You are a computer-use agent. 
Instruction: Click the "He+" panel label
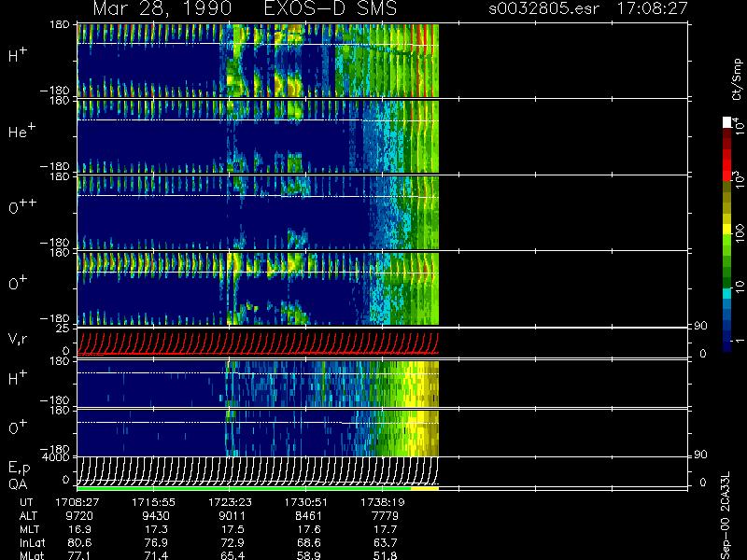[x=21, y=131]
